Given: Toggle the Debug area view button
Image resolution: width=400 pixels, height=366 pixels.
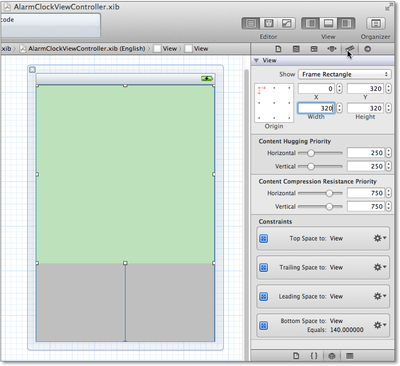Looking at the screenshot, I should [328, 23].
